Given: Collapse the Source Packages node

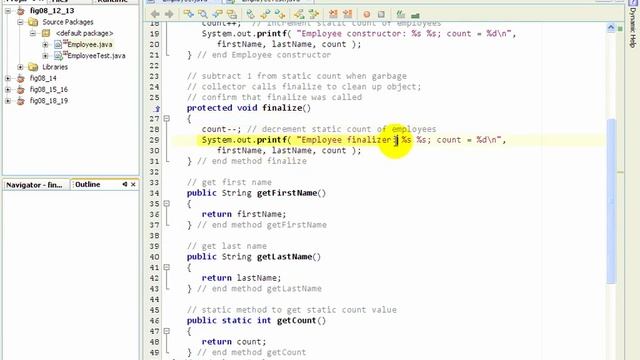Looking at the screenshot, I should pos(20,22).
